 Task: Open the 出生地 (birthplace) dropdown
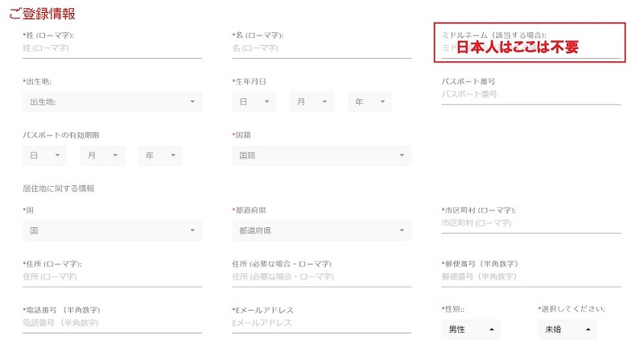pos(112,102)
